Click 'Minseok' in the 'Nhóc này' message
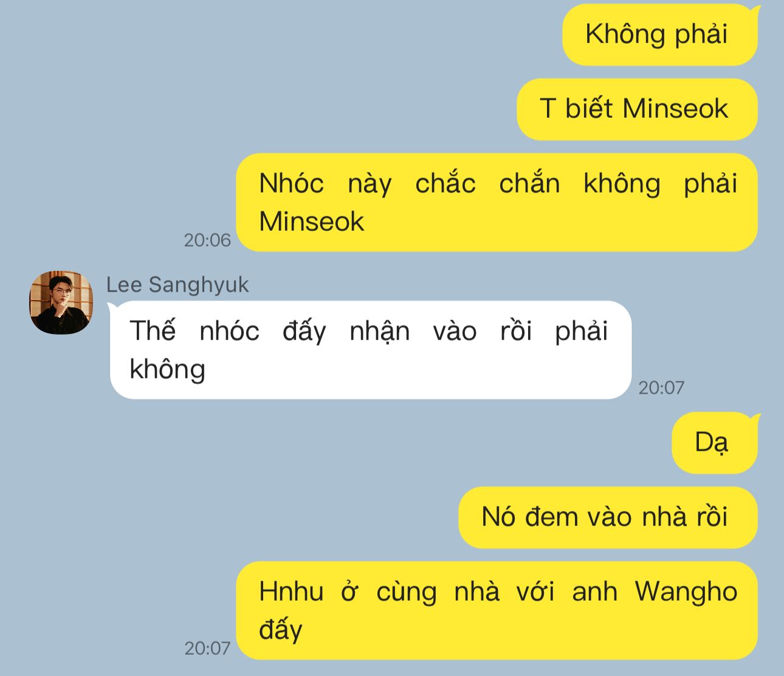Image resolution: width=784 pixels, height=676 pixels. pos(311,222)
